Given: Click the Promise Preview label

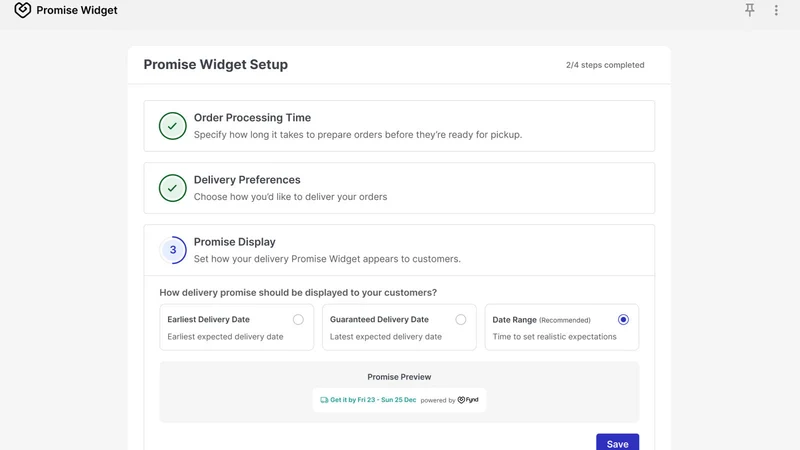Looking at the screenshot, I should tap(399, 377).
